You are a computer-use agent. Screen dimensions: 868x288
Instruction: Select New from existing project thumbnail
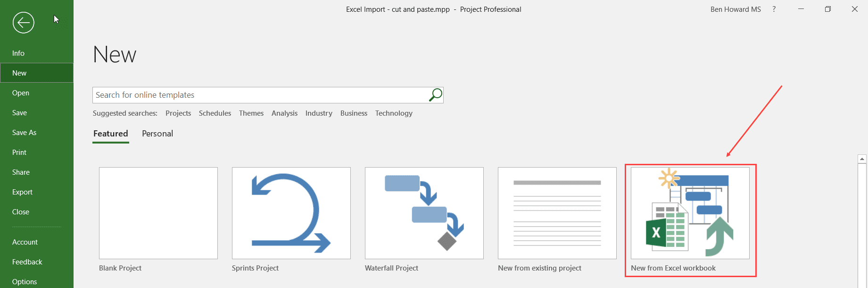557,213
